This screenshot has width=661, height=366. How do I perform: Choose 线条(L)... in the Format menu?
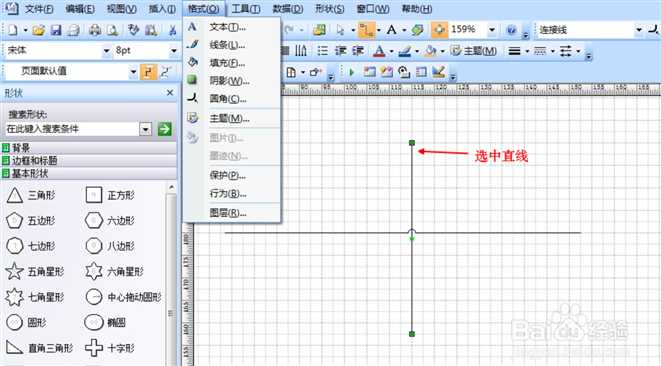point(233,45)
